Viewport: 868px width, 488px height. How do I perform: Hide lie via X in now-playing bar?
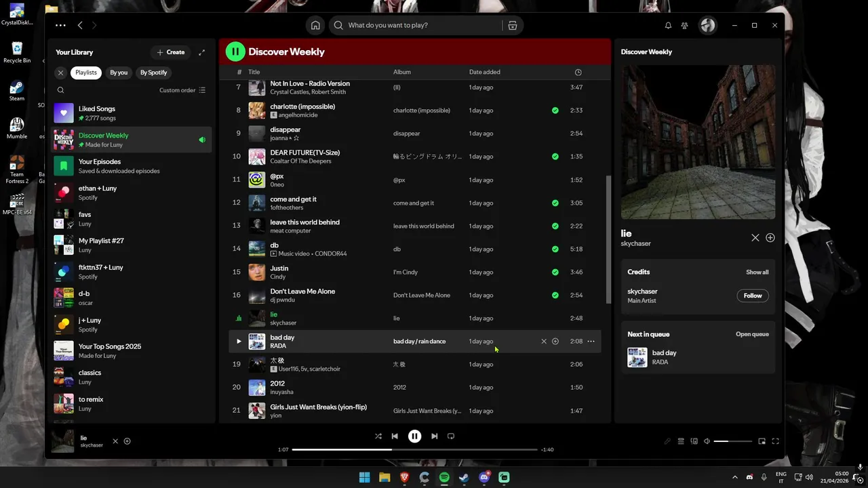[x=115, y=441]
